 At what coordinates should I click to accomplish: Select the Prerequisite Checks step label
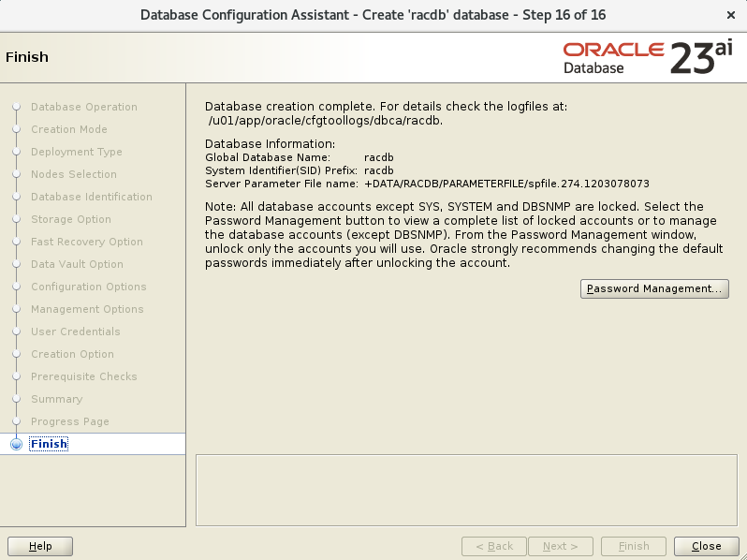(84, 376)
